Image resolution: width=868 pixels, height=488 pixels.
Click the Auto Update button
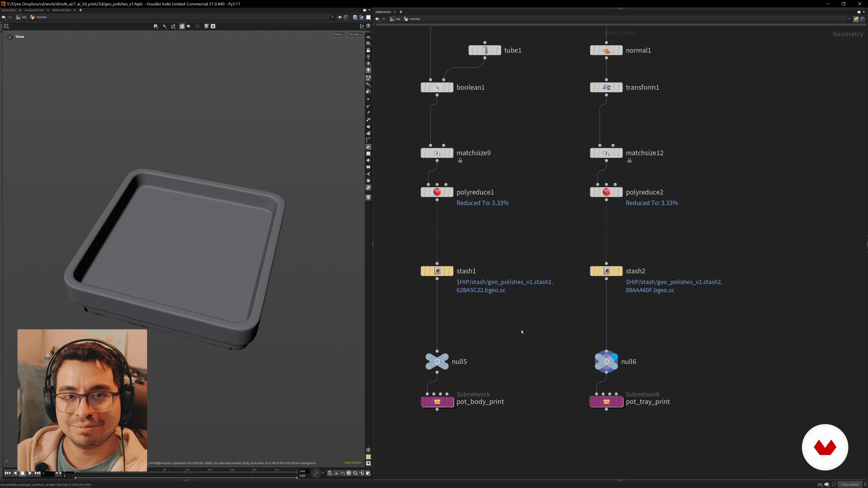[850, 484]
